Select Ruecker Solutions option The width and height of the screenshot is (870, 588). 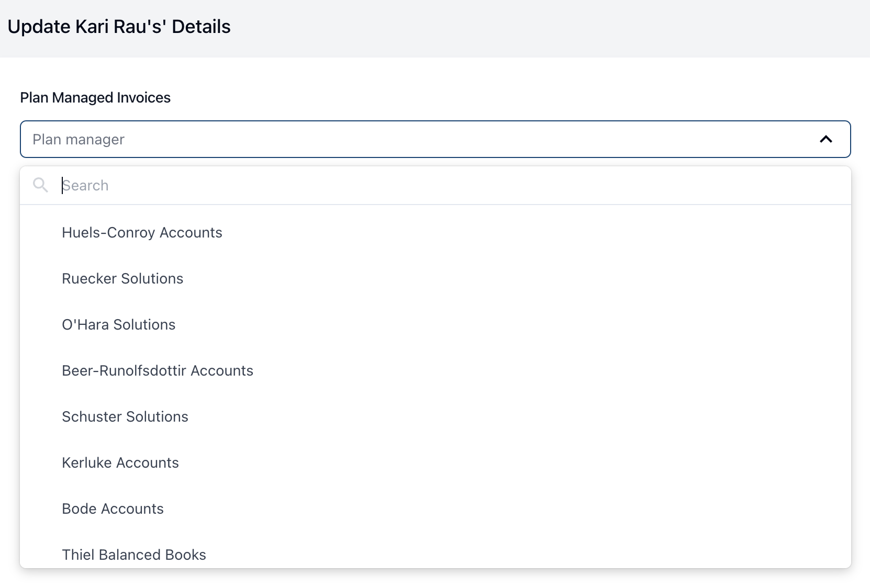click(x=436, y=279)
